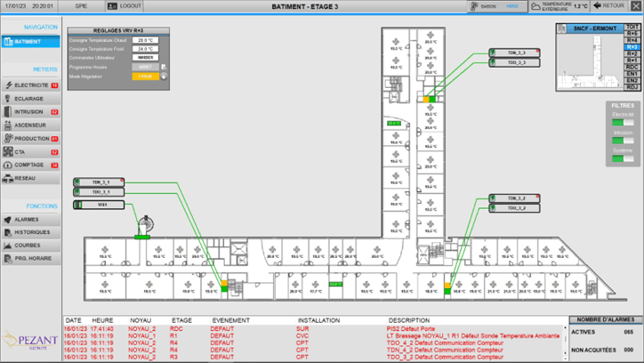
Task: Toggle the Electricité filter switch
Action: click(x=623, y=123)
